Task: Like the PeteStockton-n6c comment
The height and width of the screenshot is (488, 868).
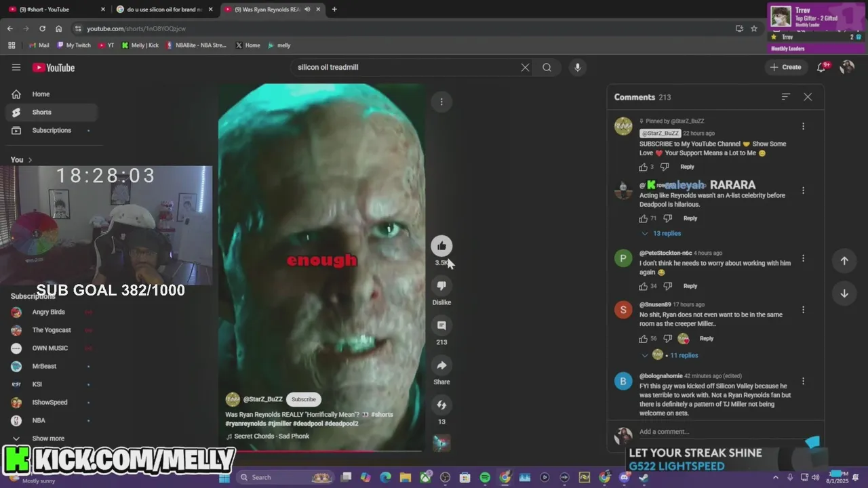Action: point(643,286)
